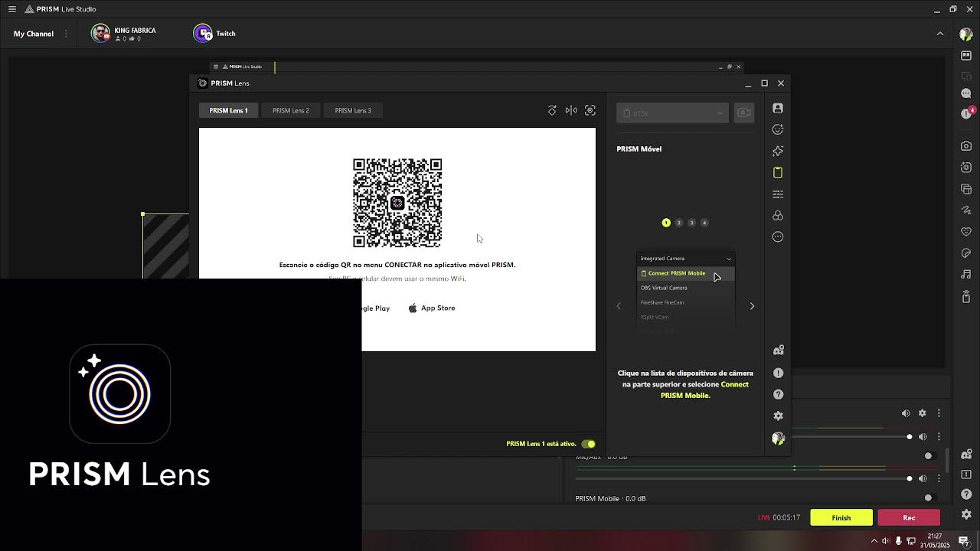
Task: Click the rotate camera icon above Lens preview
Action: pos(552,110)
